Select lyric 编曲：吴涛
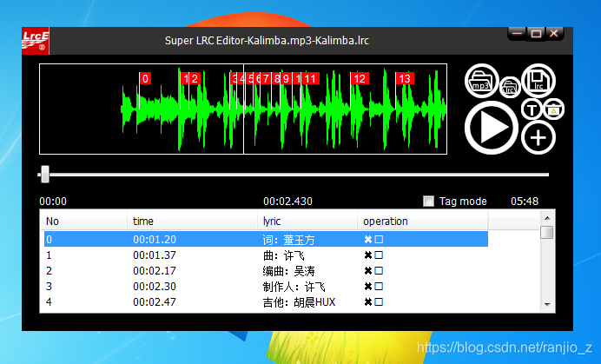The height and width of the screenshot is (364, 601). point(289,271)
